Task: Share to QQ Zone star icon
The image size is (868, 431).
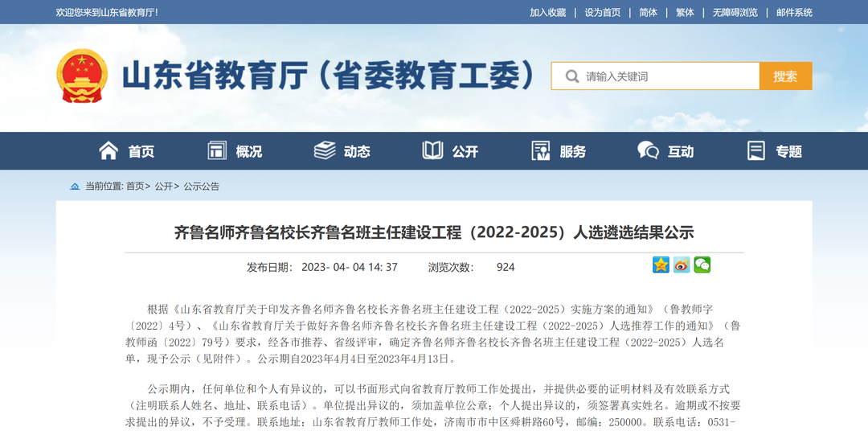Action: [661, 265]
